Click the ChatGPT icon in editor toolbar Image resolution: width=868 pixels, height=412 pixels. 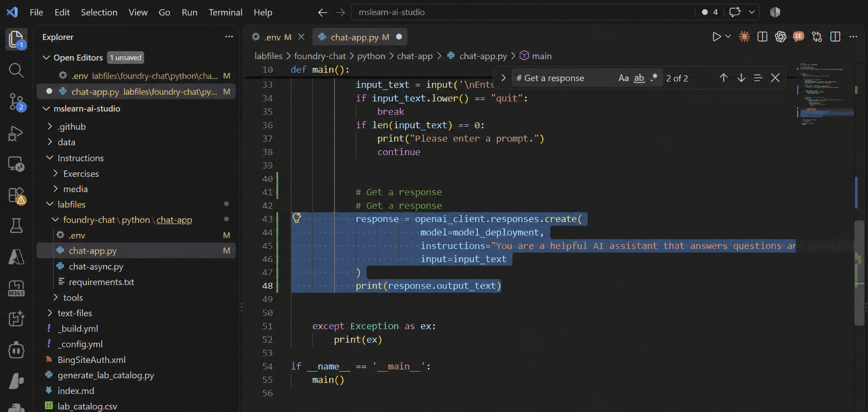[x=780, y=37]
